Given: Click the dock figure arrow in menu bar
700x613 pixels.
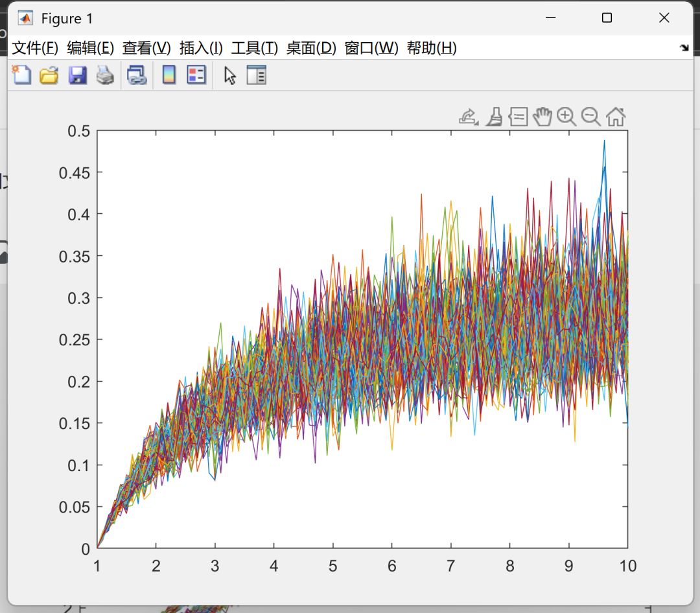Looking at the screenshot, I should click(684, 48).
